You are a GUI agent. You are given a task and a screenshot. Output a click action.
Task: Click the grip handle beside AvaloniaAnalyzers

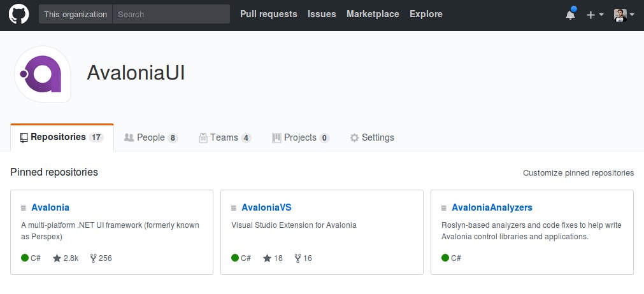click(444, 208)
